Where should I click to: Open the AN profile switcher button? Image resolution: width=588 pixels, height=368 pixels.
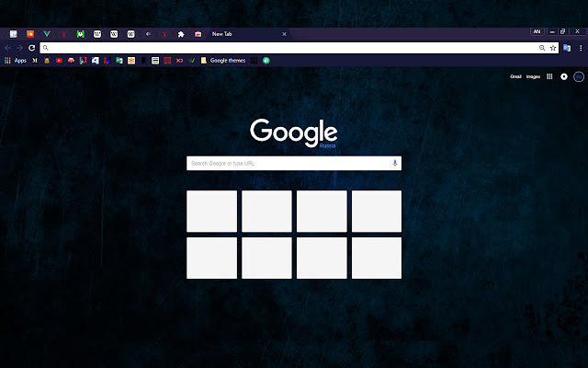point(537,31)
